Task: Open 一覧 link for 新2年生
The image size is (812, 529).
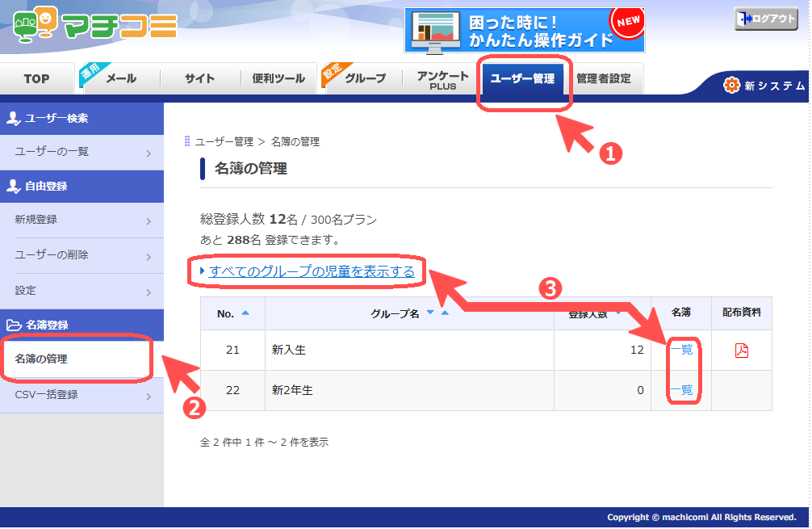Action: point(681,389)
